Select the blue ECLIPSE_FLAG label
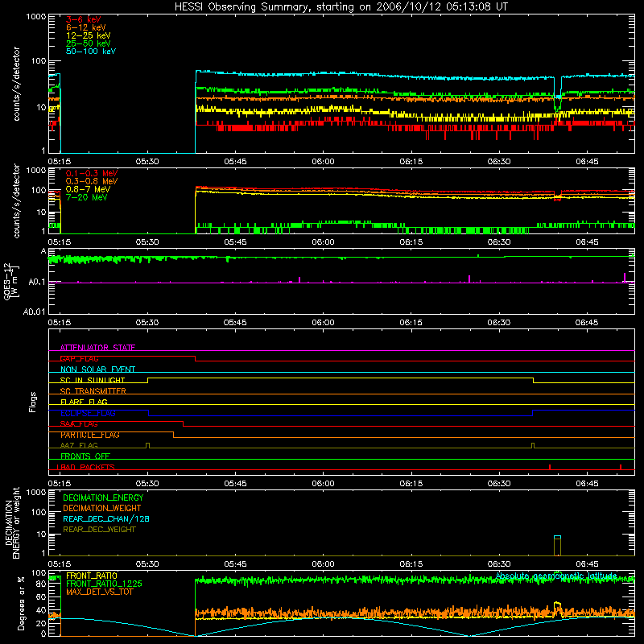Image resolution: width=644 pixels, height=644 pixels. 88,413
